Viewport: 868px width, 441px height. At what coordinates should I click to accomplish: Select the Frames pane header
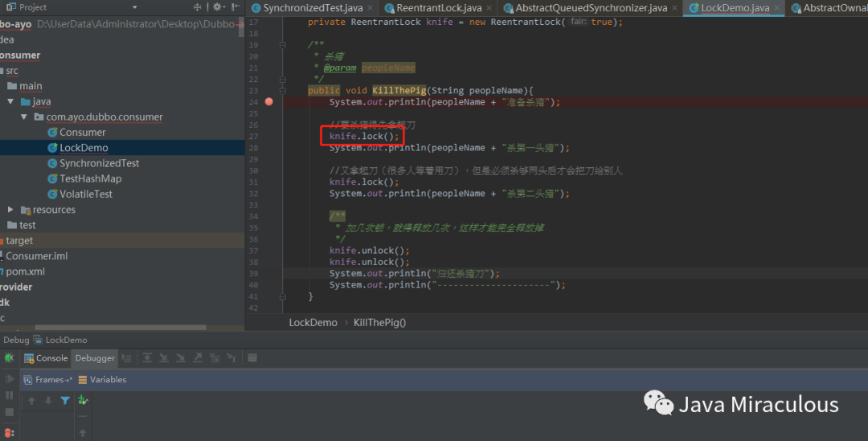click(x=47, y=380)
